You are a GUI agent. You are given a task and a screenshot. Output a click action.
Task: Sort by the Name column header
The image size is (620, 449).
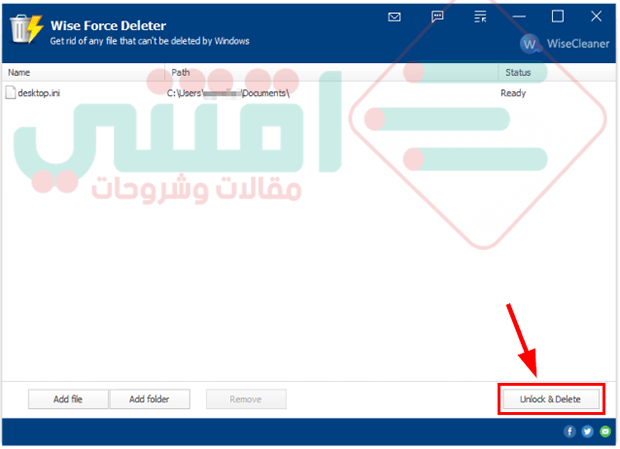(x=83, y=72)
